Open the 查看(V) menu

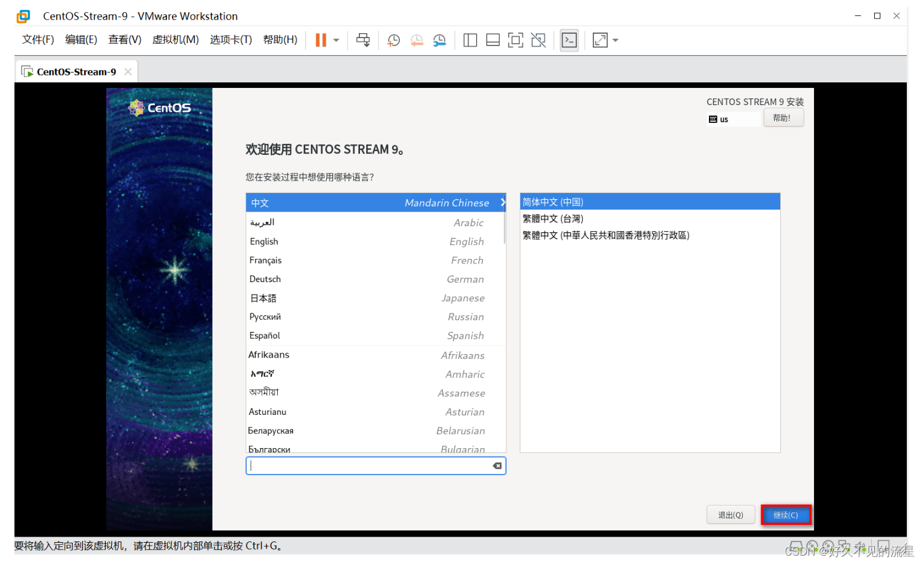[x=125, y=40]
